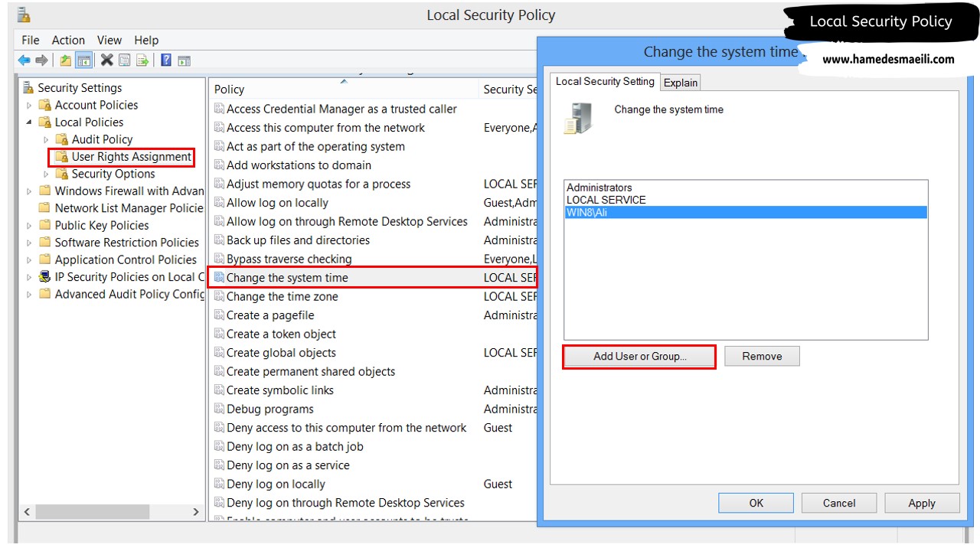
Task: Click the icon beside Change the system time policy
Action: tap(219, 278)
